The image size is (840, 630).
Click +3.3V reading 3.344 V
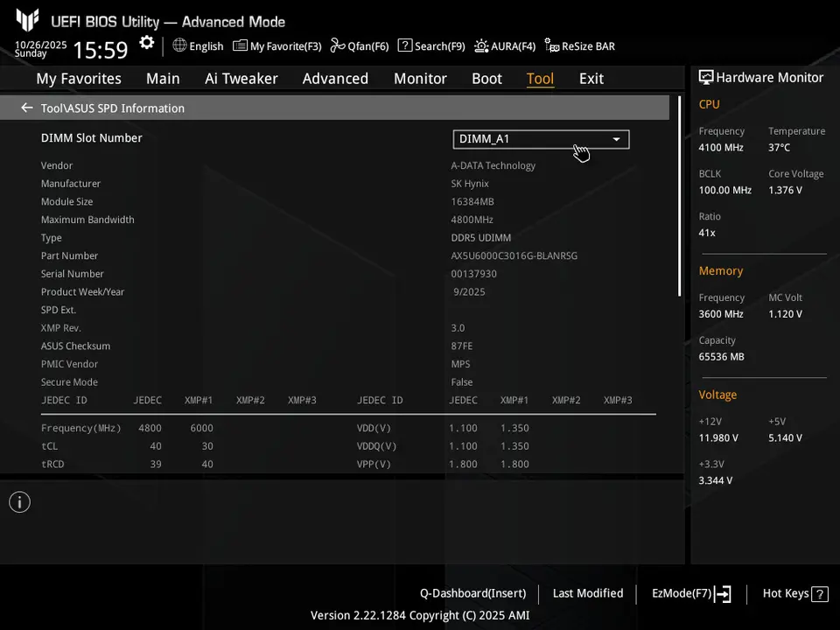pos(716,480)
